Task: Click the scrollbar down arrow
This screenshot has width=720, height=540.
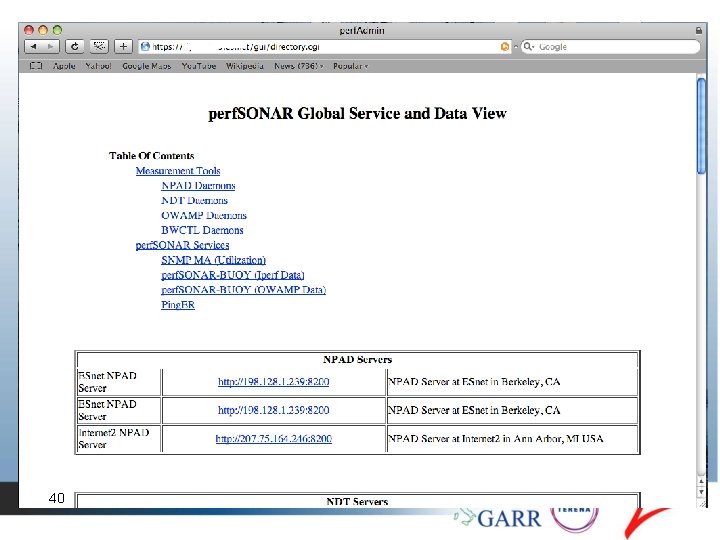Action: pyautogui.click(x=701, y=491)
